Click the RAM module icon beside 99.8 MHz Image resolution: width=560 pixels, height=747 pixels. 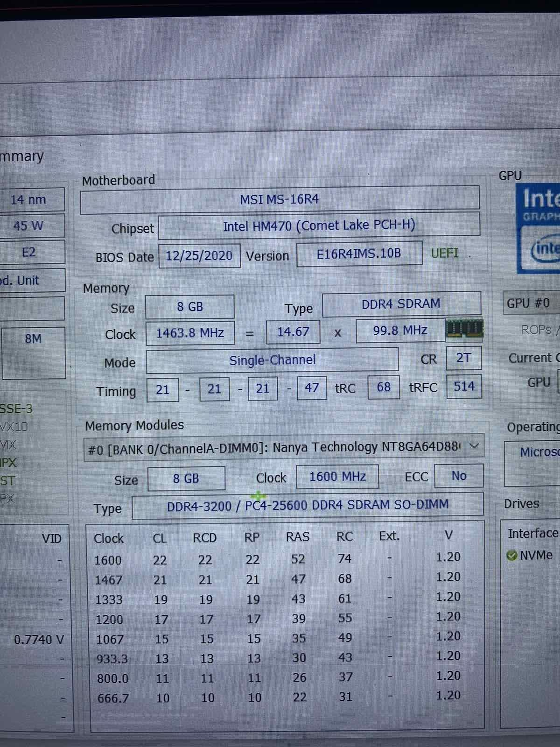464,329
